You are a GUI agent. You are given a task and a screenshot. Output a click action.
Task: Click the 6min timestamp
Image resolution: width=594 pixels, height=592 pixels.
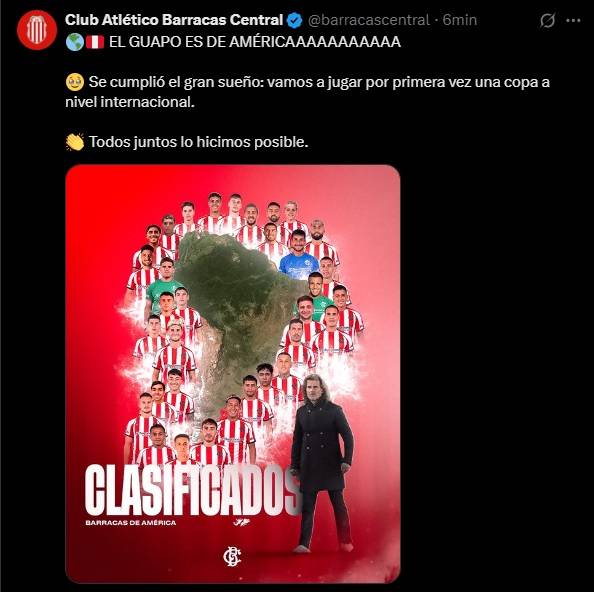pos(460,20)
